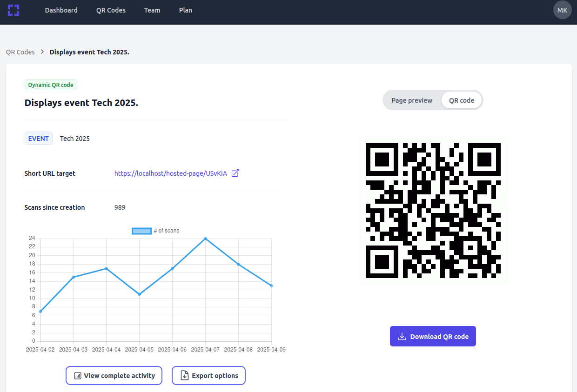The width and height of the screenshot is (577, 392).
Task: Switch to Page preview tab
Action: click(412, 100)
